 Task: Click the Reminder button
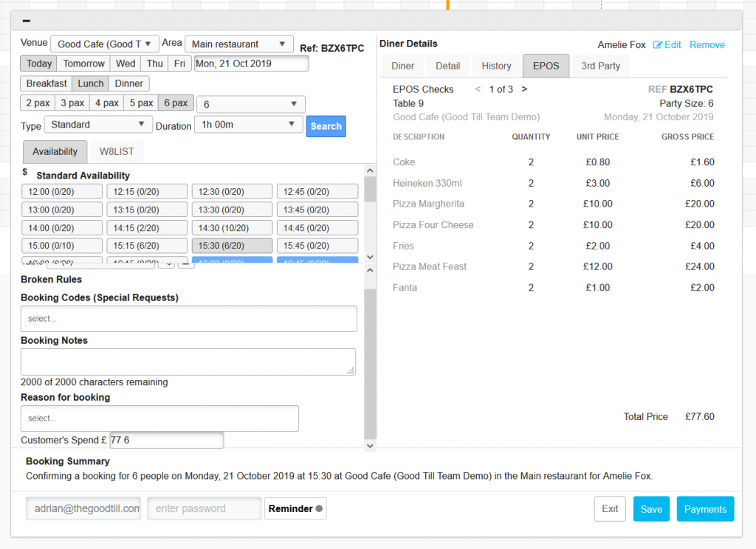[295, 508]
